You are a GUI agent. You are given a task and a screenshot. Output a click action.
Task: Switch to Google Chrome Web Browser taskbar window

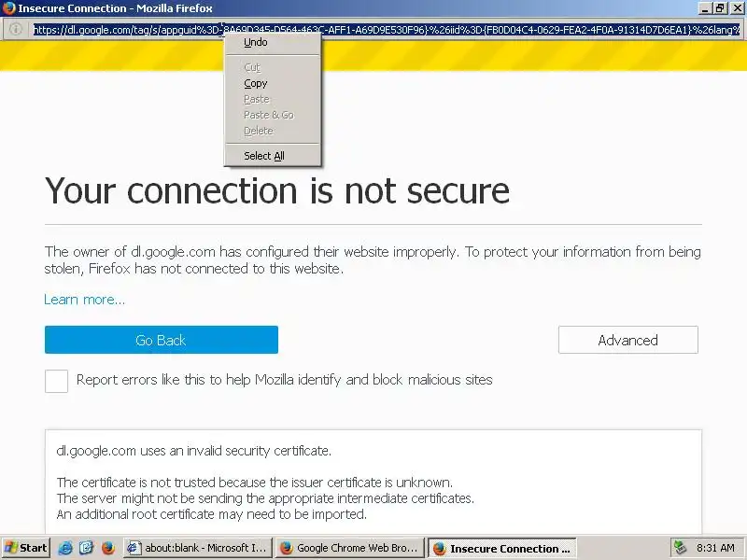click(x=350, y=548)
